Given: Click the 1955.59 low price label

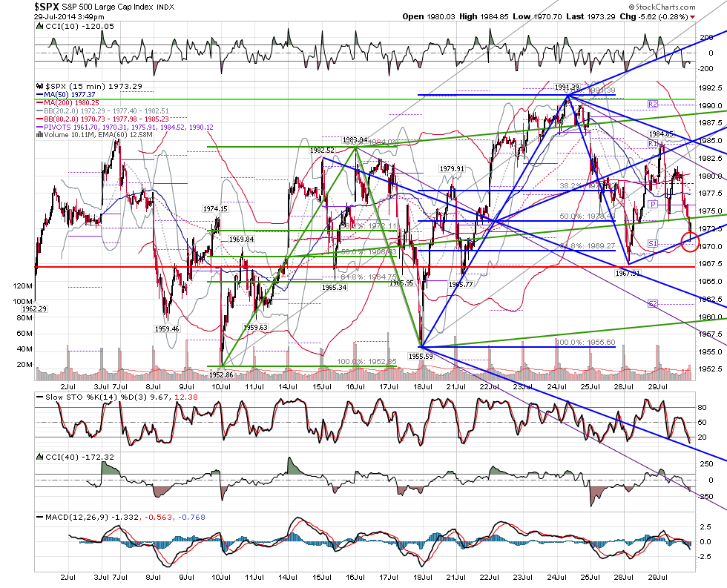Looking at the screenshot, I should click(421, 357).
